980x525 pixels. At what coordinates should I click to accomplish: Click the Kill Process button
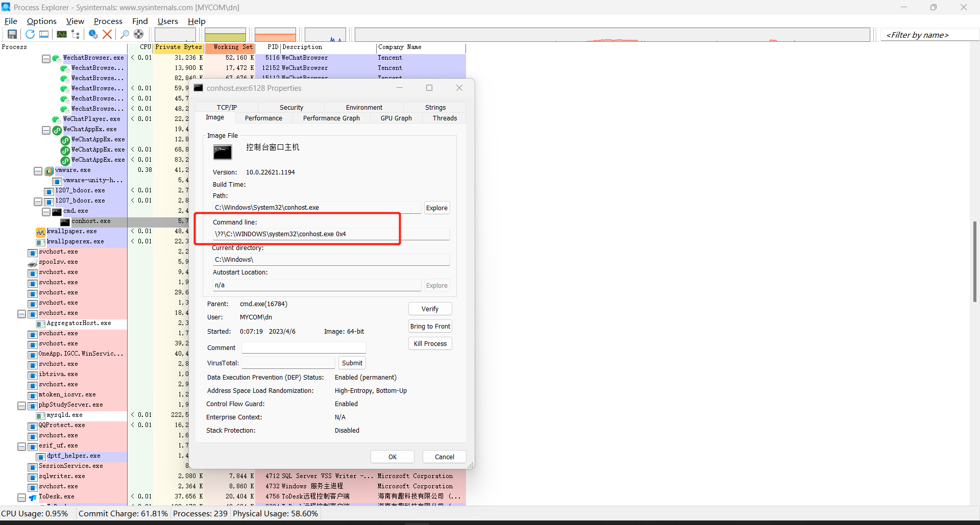click(x=430, y=343)
